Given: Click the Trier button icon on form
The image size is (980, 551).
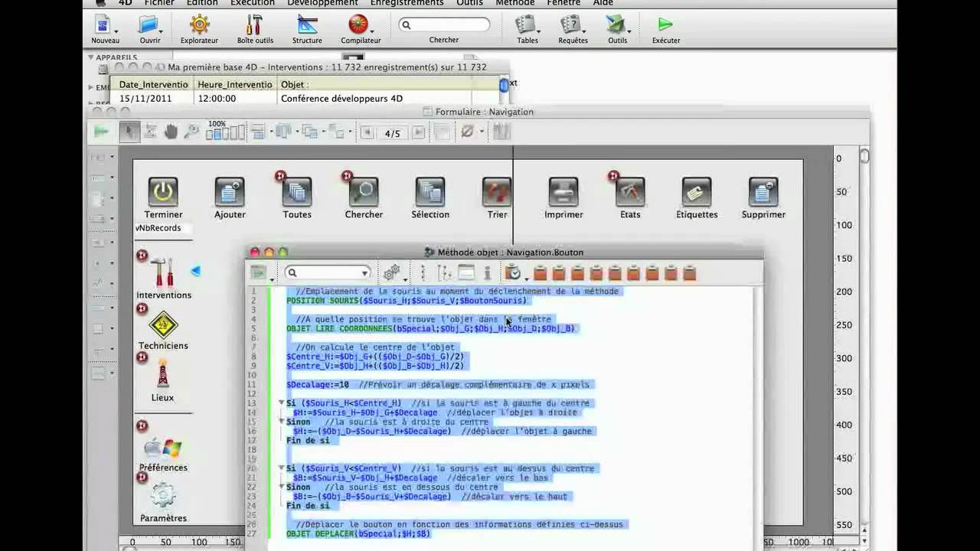Looking at the screenshot, I should click(x=497, y=191).
